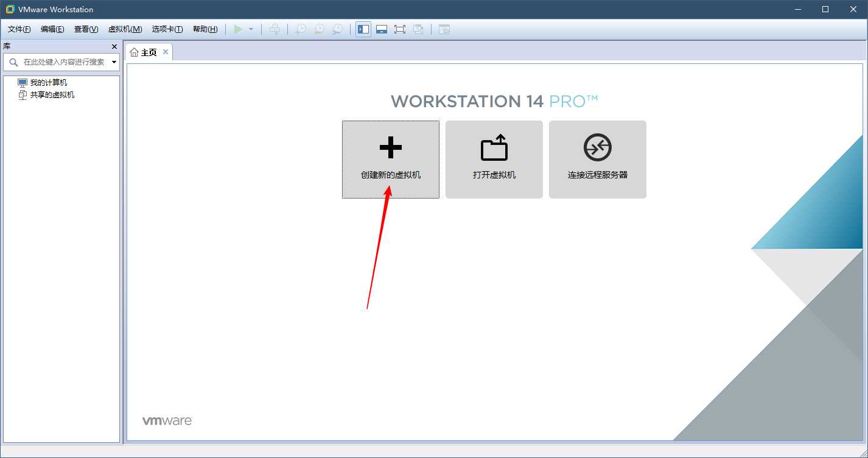The height and width of the screenshot is (458, 868).
Task: Open the power options dropdown arrow
Action: (x=251, y=29)
